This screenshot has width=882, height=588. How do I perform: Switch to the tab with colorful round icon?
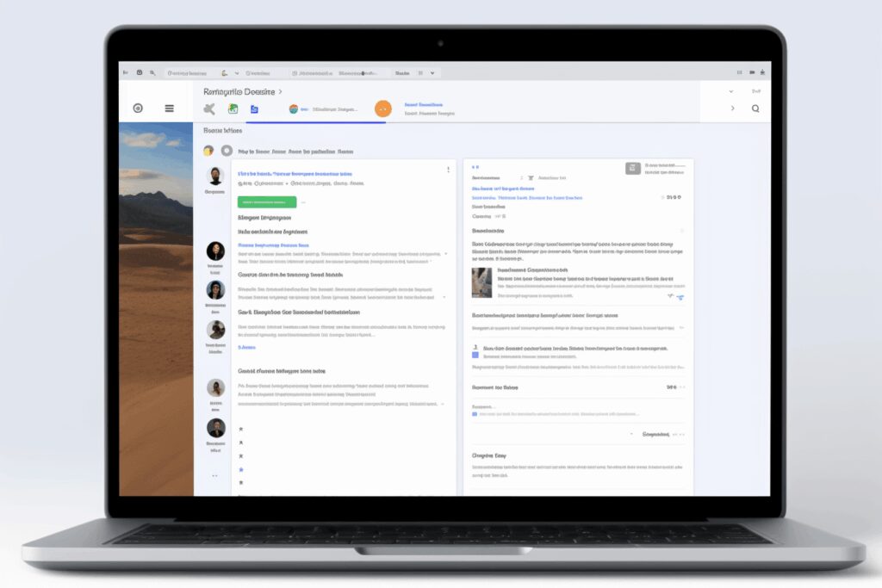click(294, 109)
